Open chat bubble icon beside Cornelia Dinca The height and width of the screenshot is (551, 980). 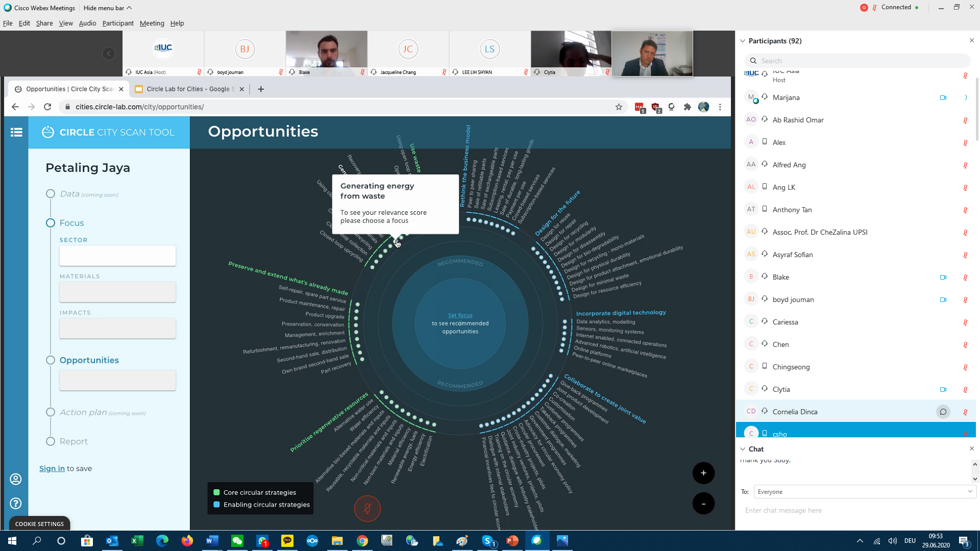coord(943,412)
